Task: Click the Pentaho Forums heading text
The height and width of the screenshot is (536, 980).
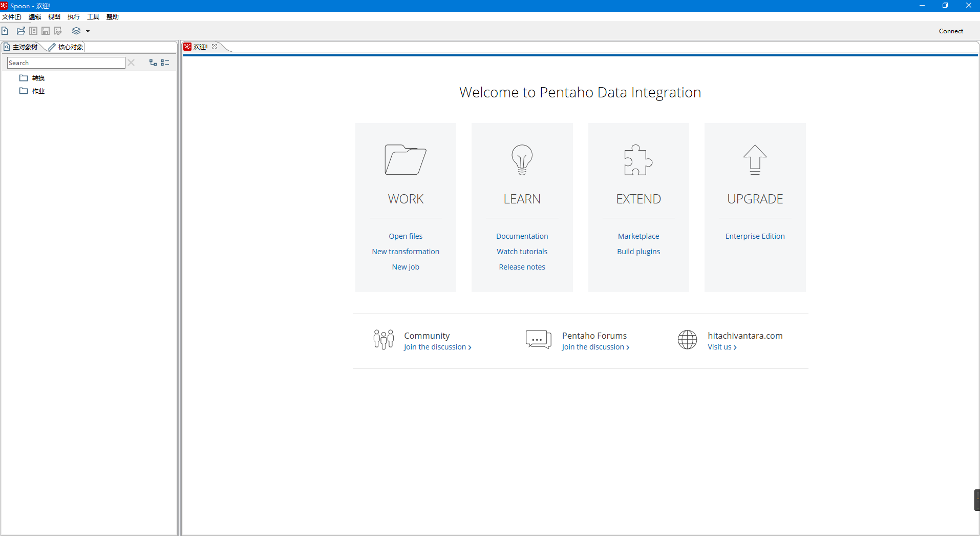Action: coord(594,336)
